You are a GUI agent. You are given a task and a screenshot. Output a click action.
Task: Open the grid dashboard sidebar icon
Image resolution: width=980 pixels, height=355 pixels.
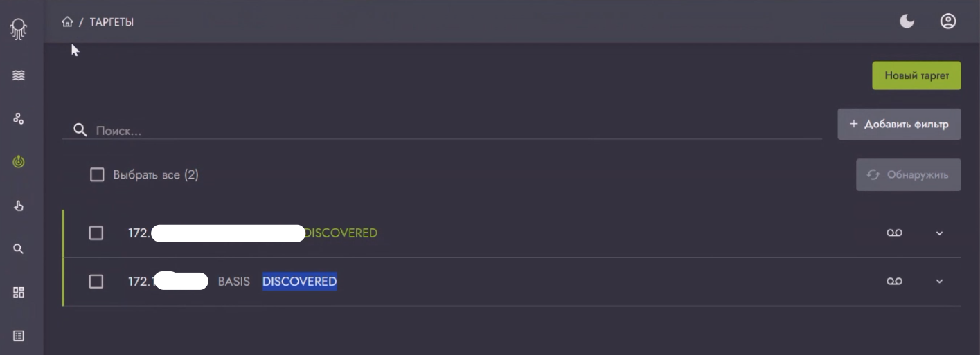[x=19, y=292]
